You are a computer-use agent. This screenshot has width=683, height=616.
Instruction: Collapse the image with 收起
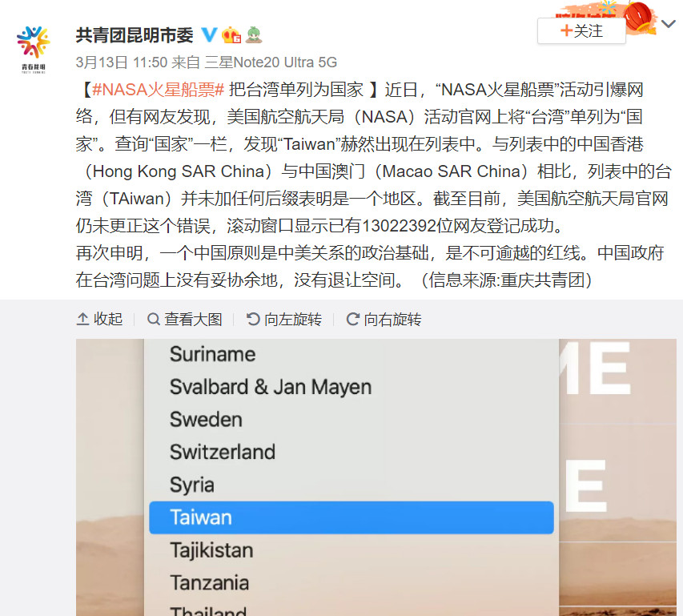(99, 320)
